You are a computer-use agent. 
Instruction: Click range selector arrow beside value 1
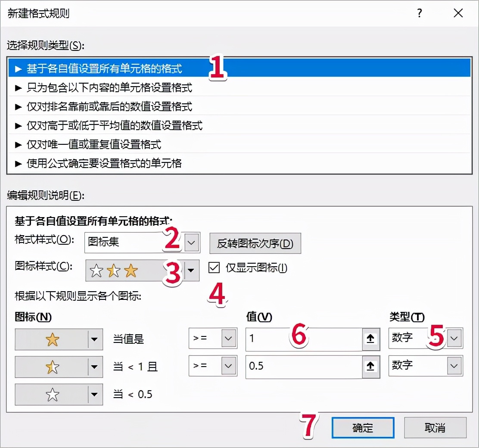(x=371, y=339)
